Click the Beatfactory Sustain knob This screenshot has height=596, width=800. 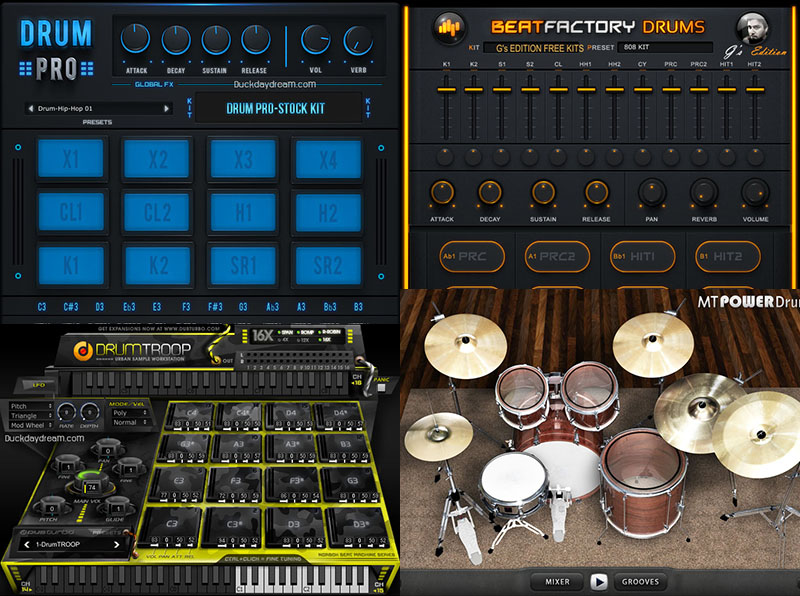click(x=543, y=193)
